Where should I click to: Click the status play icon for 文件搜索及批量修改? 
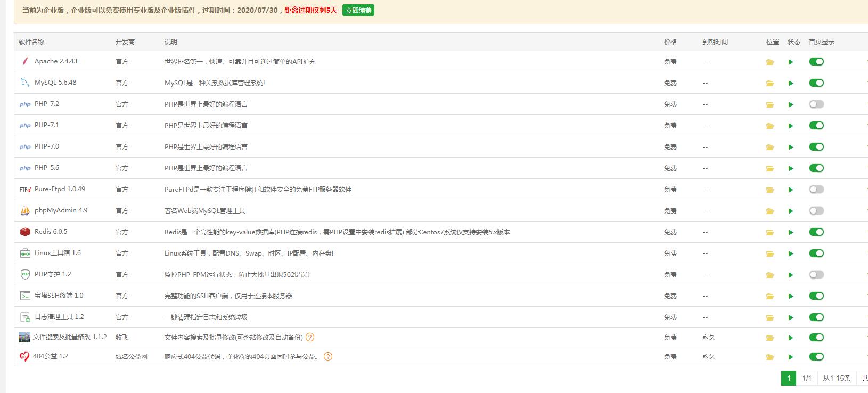pos(791,338)
